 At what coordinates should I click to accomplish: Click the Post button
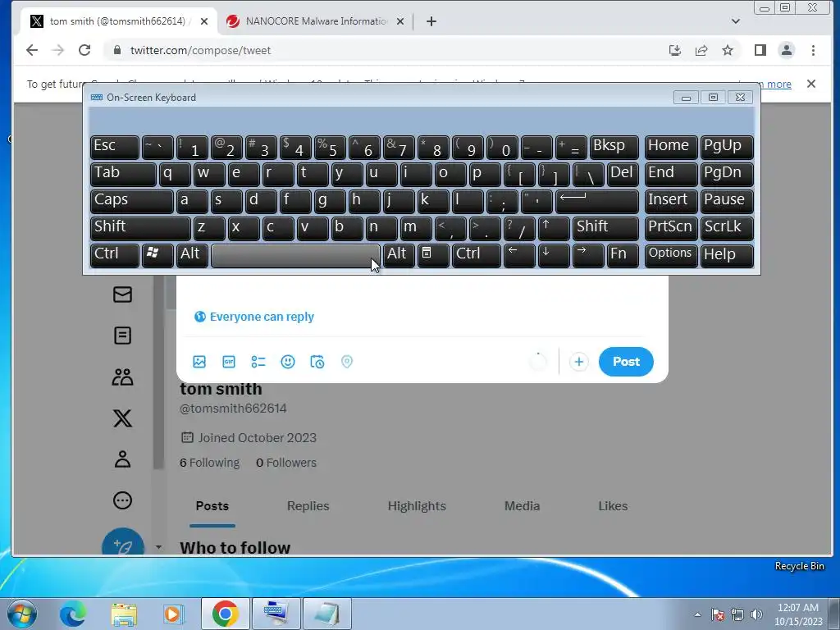(626, 362)
